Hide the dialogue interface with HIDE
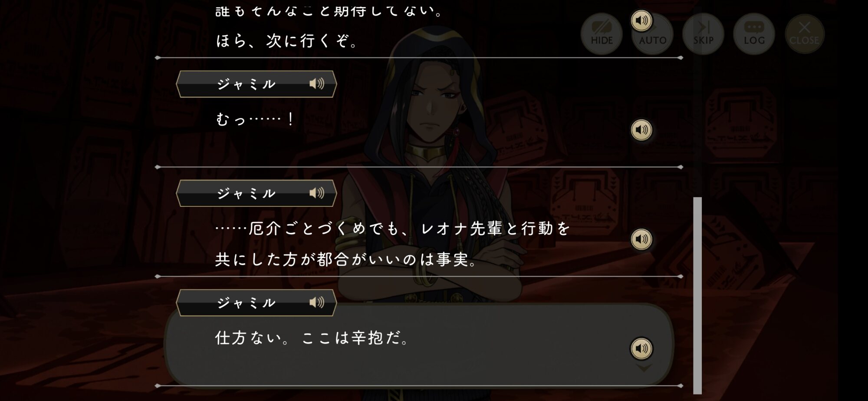 tap(602, 34)
